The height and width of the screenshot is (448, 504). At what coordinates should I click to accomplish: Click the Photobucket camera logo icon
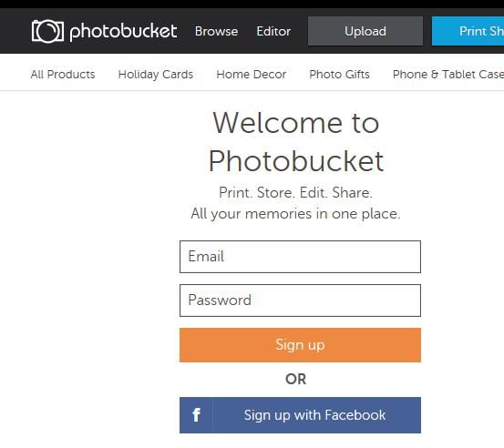click(47, 31)
